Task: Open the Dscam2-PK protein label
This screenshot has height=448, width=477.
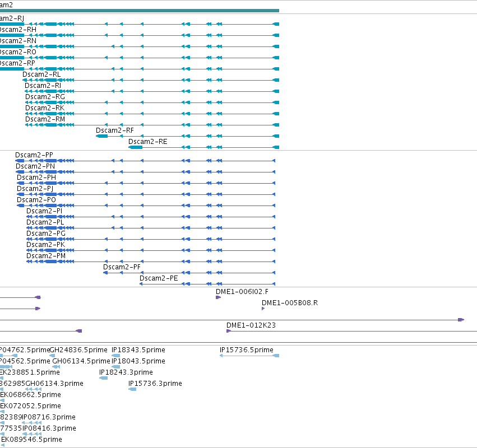Action: tap(45, 245)
